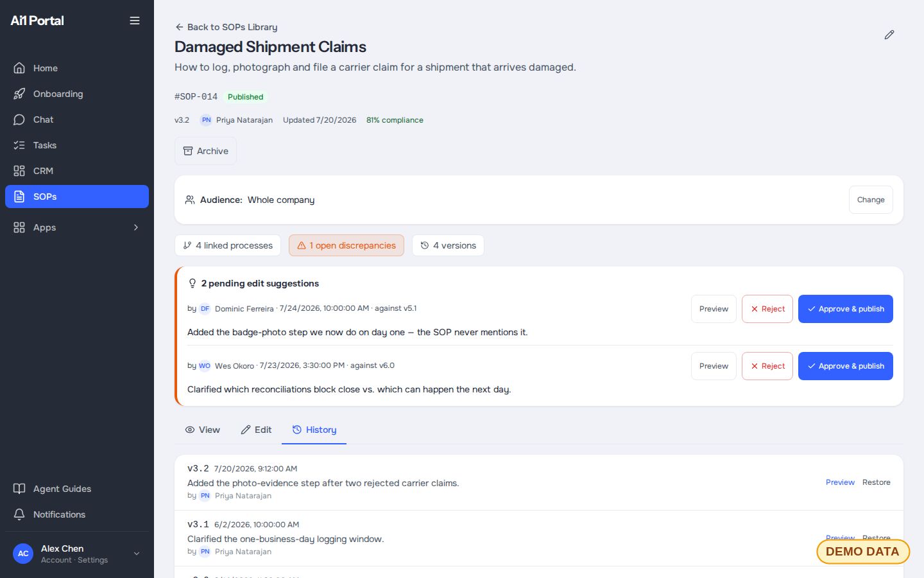924x578 pixels.
Task: Select the SOPs sidebar item
Action: pos(77,197)
